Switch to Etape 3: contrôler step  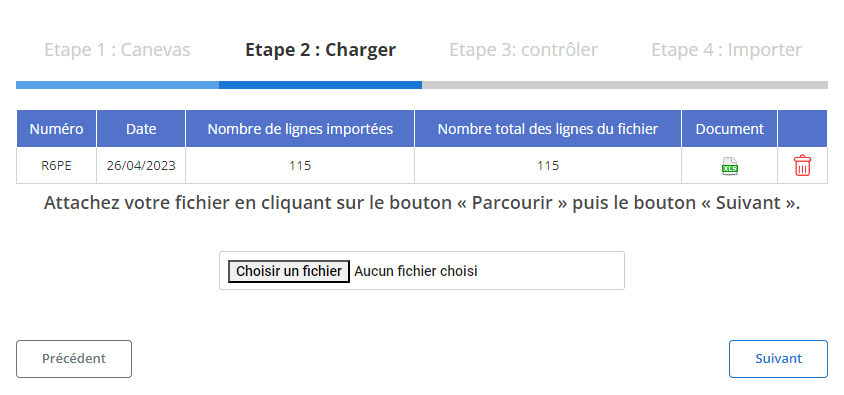coord(523,50)
